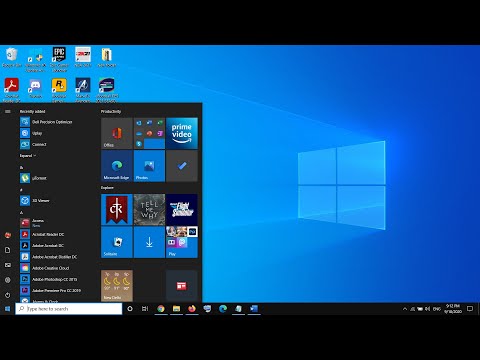Open the Tell Me Why tile

149,210
